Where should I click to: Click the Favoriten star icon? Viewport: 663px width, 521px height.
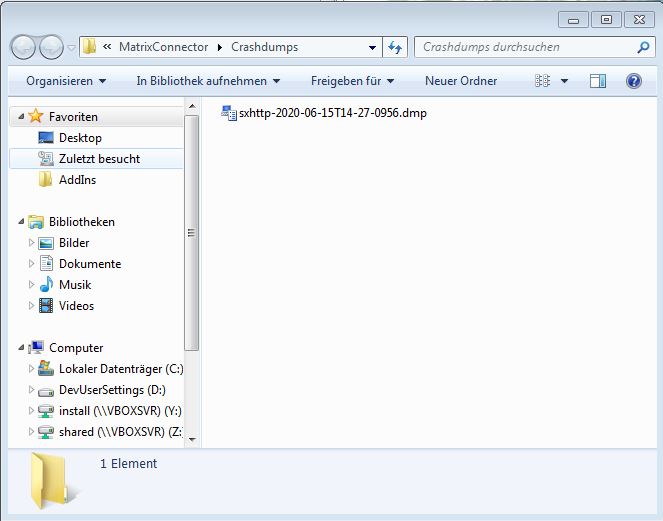coord(36,116)
